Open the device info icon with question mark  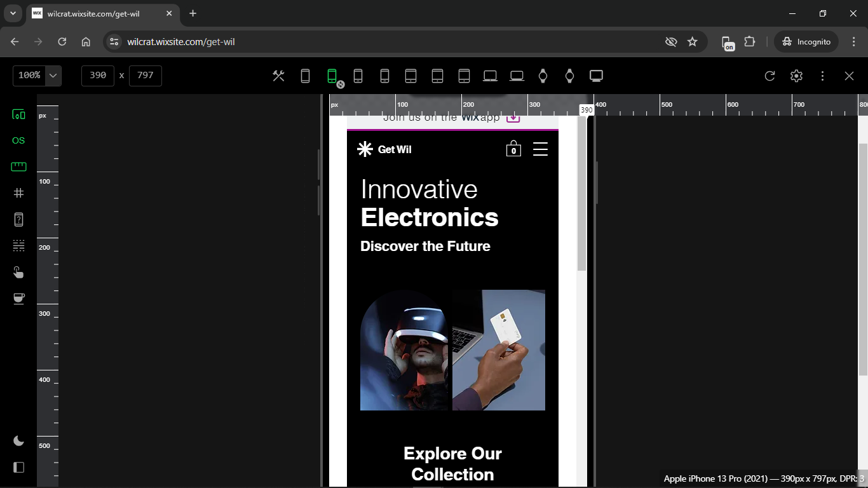(19, 219)
